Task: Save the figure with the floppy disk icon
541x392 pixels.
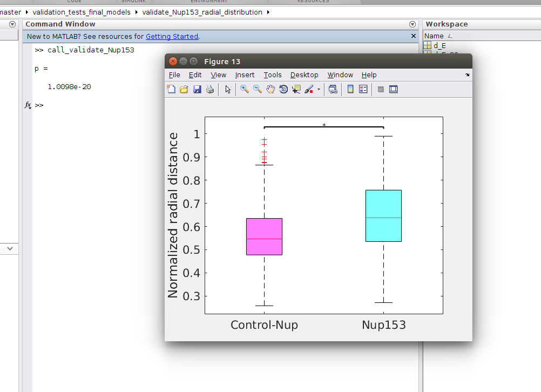Action: pos(197,90)
